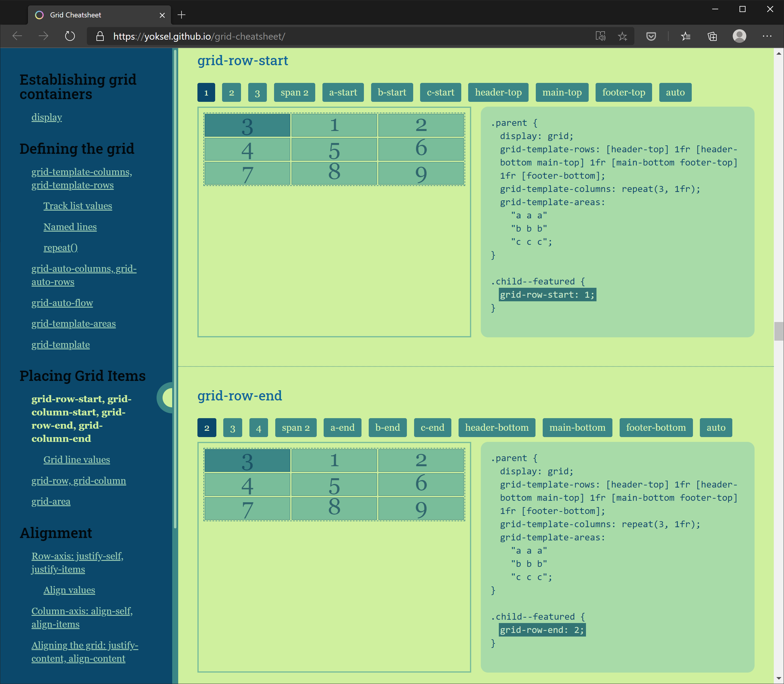784x684 pixels.
Task: View site security info via the lock icon
Action: pyautogui.click(x=100, y=36)
